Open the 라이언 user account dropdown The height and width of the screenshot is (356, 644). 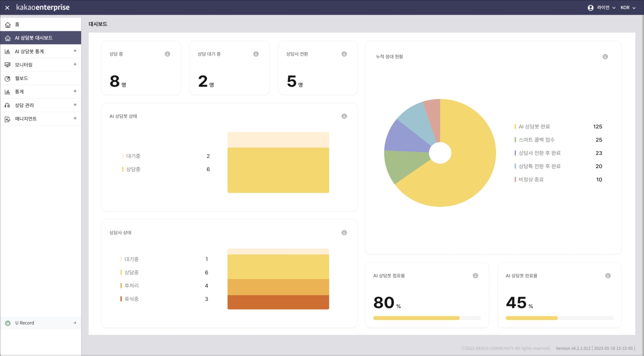coord(602,8)
